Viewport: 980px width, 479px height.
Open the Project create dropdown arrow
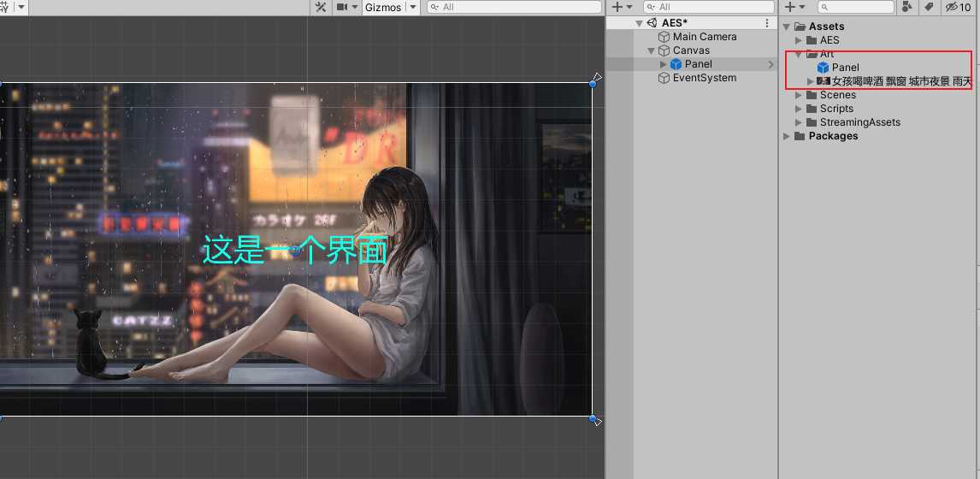point(802,7)
